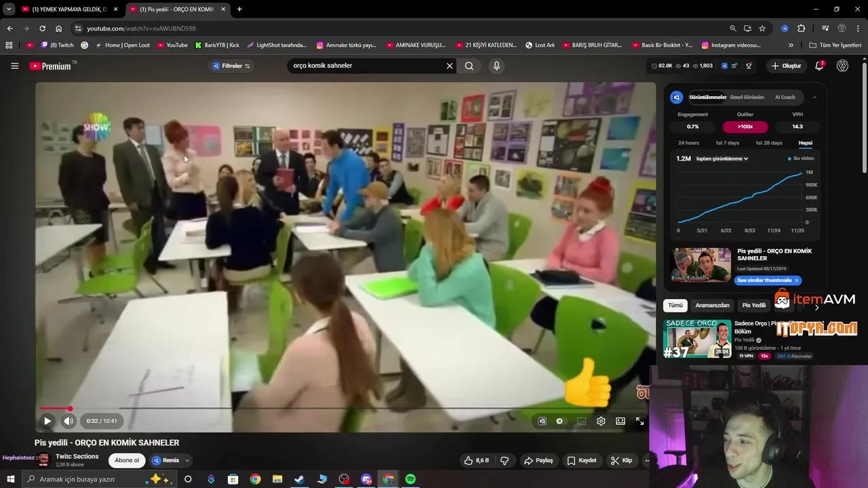Open the YouTube hamburger guide menu
868x488 pixels.
14,66
